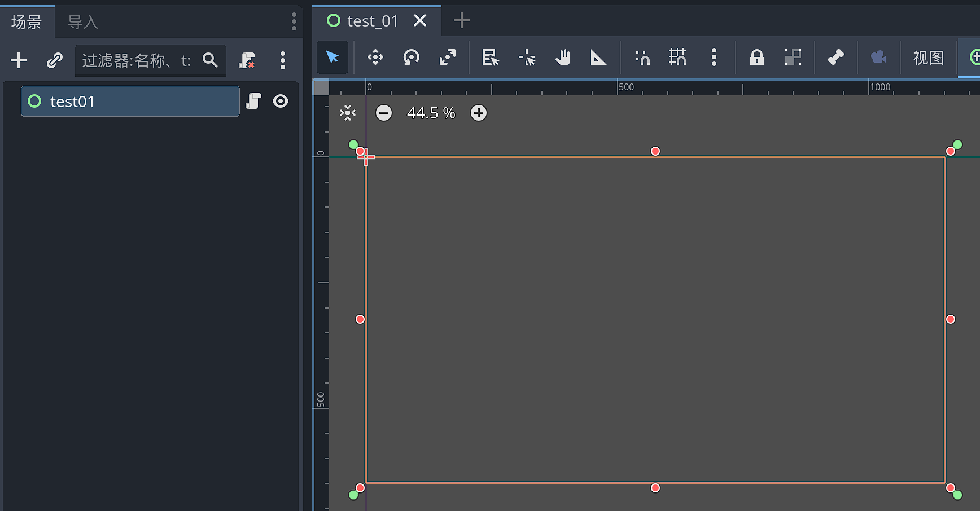980x511 pixels.
Task: Choose the change pivot tool
Action: pyautogui.click(x=527, y=57)
